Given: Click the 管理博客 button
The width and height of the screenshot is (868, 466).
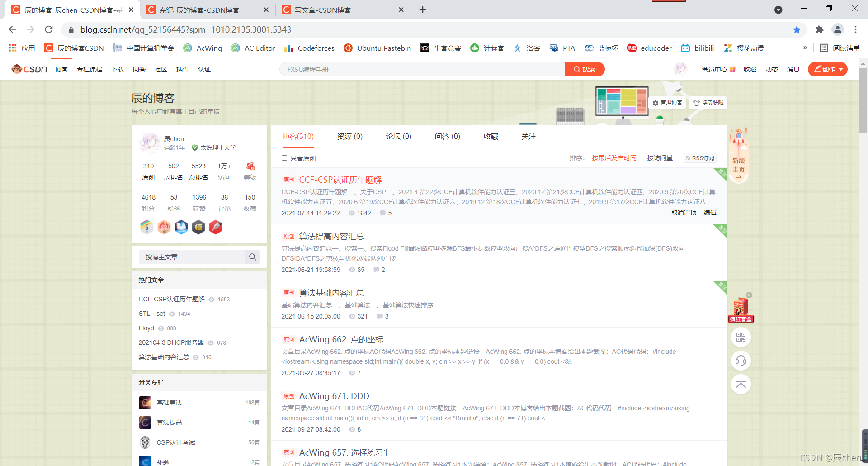Looking at the screenshot, I should 667,103.
